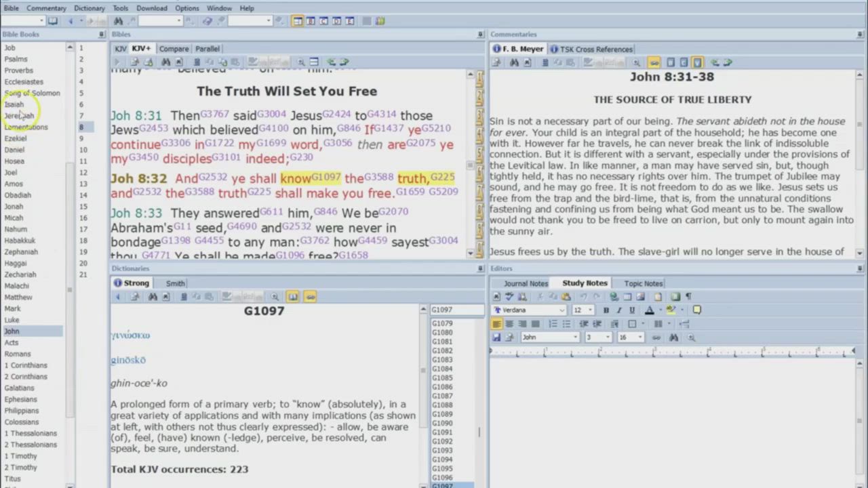Screen dimensions: 868x488
Task: Click the binoculars icon in the Study Notes toolbar
Action: coord(673,338)
